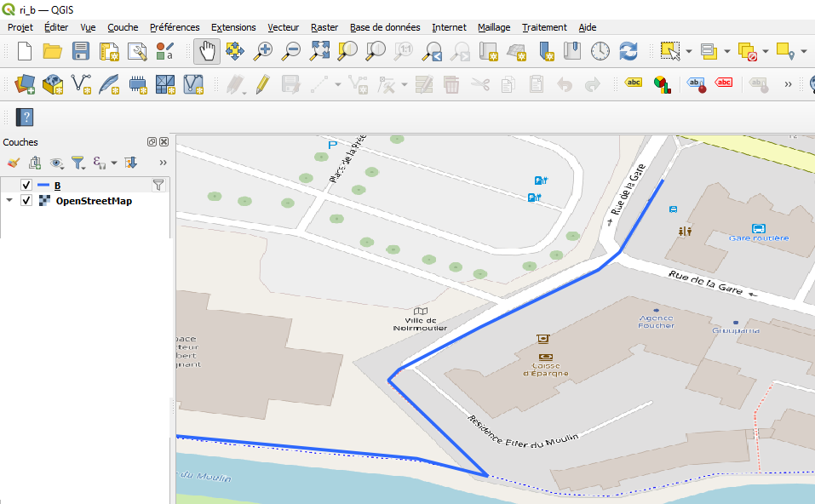
Task: Activate the Pan Map tool
Action: coord(206,51)
